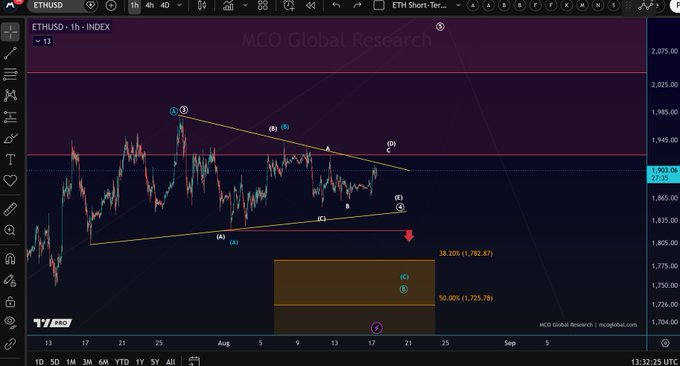Select the ruler measure tool
This screenshot has width=680, height=366.
(10, 209)
